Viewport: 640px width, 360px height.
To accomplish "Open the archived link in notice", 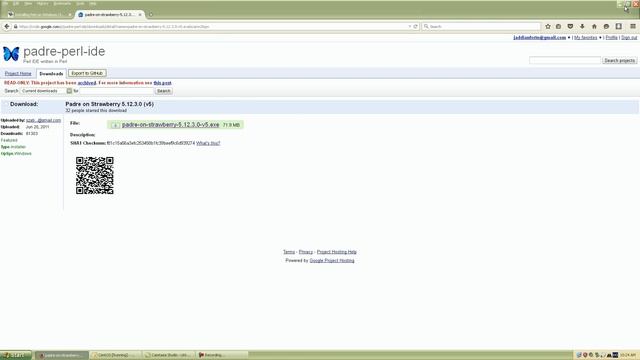I will [87, 83].
